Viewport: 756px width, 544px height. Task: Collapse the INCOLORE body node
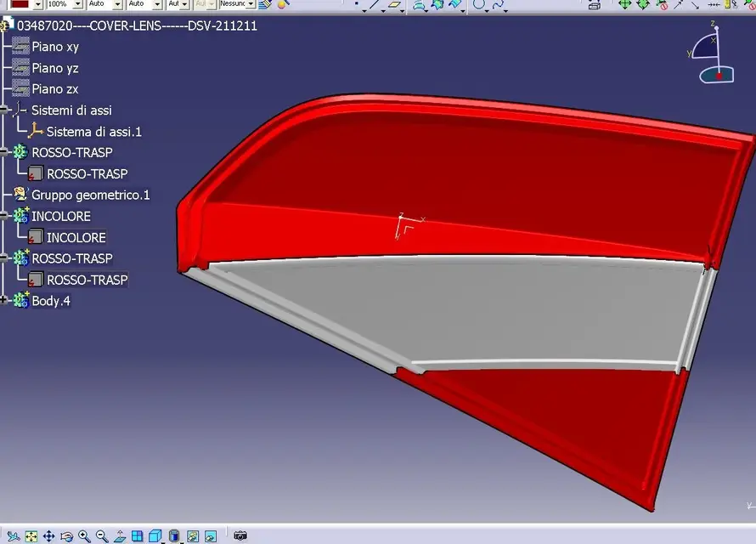5,217
